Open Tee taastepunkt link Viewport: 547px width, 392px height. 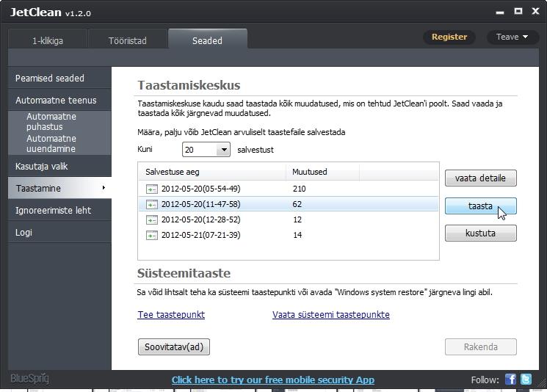[171, 315]
